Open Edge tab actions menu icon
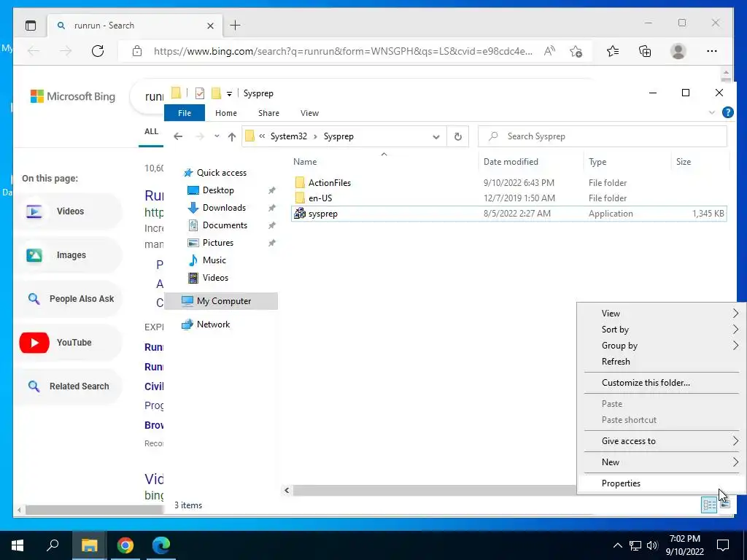 pyautogui.click(x=31, y=26)
